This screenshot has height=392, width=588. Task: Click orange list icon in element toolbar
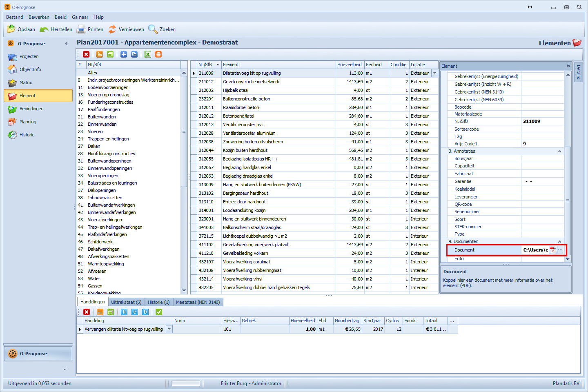pyautogui.click(x=100, y=54)
